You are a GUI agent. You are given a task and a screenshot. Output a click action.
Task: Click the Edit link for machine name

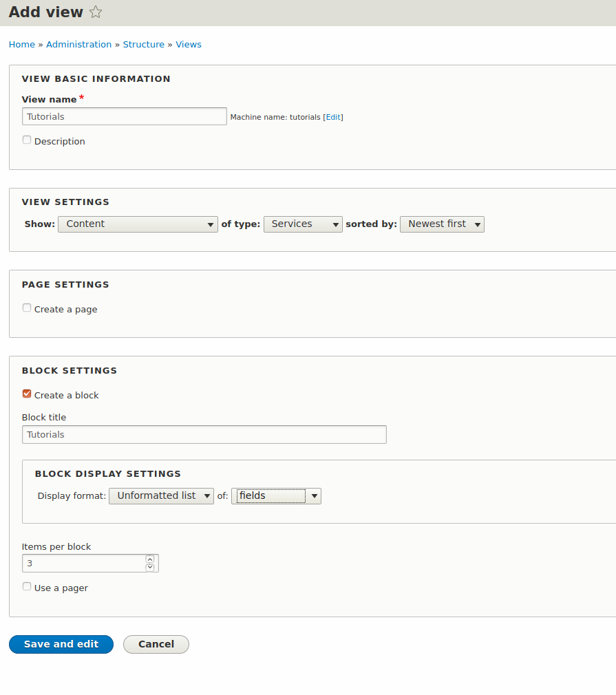(333, 118)
